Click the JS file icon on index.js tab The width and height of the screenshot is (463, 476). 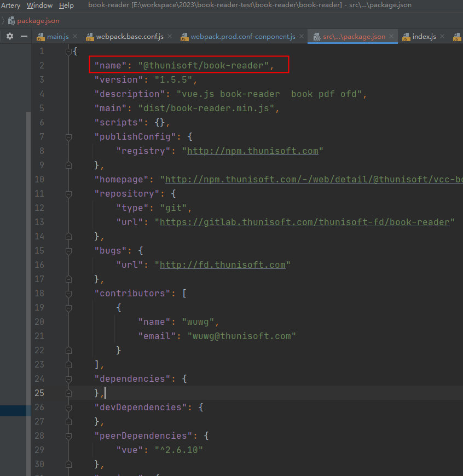[406, 37]
